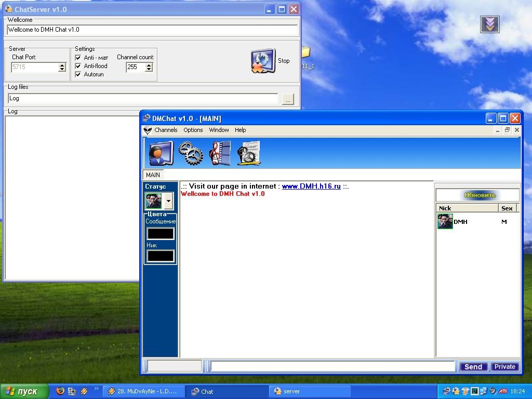
Task: Click the document with gear toolbar icon
Action: coord(249,153)
